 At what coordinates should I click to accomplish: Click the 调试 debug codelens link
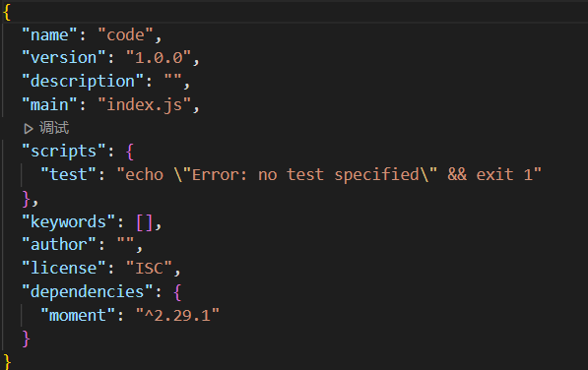[x=54, y=128]
